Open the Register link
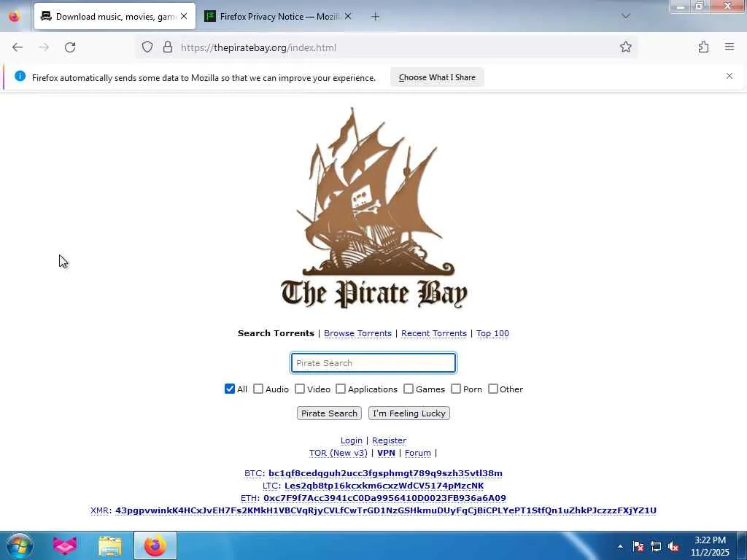This screenshot has width=747, height=560. pyautogui.click(x=390, y=440)
